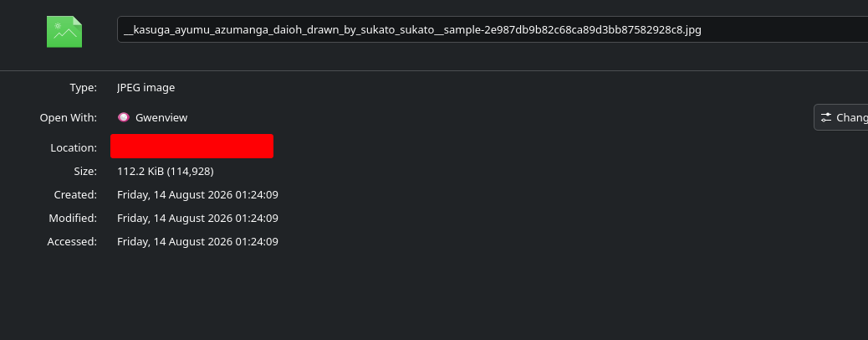Screen dimensions: 868x340
Task: Click the Created date value
Action: pos(197,194)
